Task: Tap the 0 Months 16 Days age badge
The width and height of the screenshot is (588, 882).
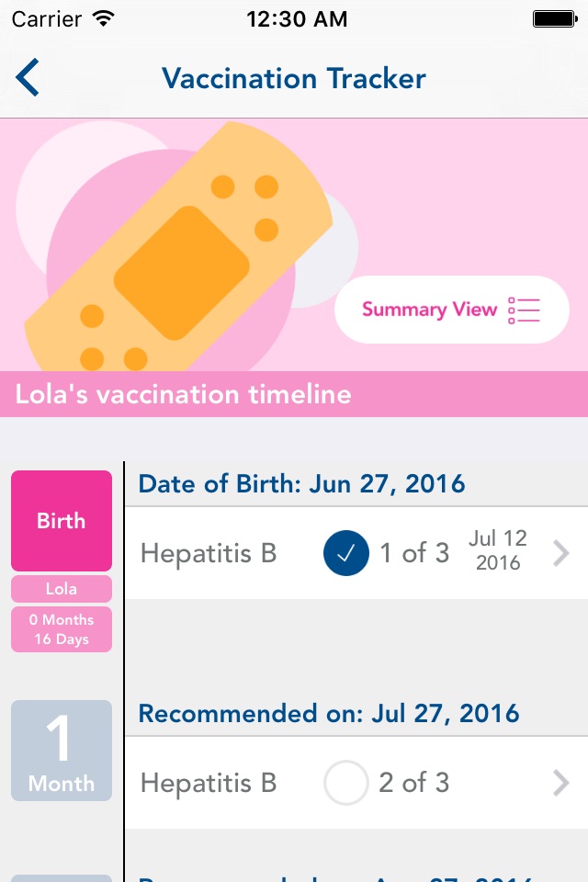Action: [x=62, y=629]
